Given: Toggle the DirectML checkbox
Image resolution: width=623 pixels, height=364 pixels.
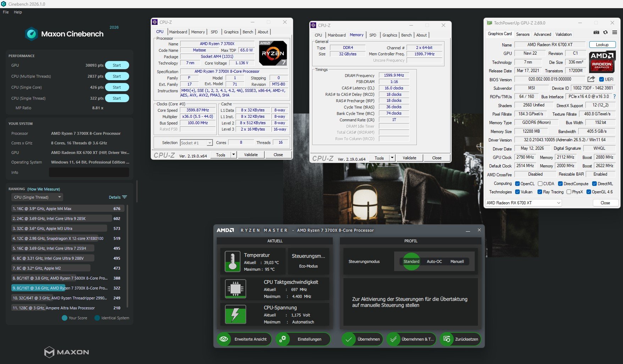Looking at the screenshot, I should pyautogui.click(x=594, y=184).
